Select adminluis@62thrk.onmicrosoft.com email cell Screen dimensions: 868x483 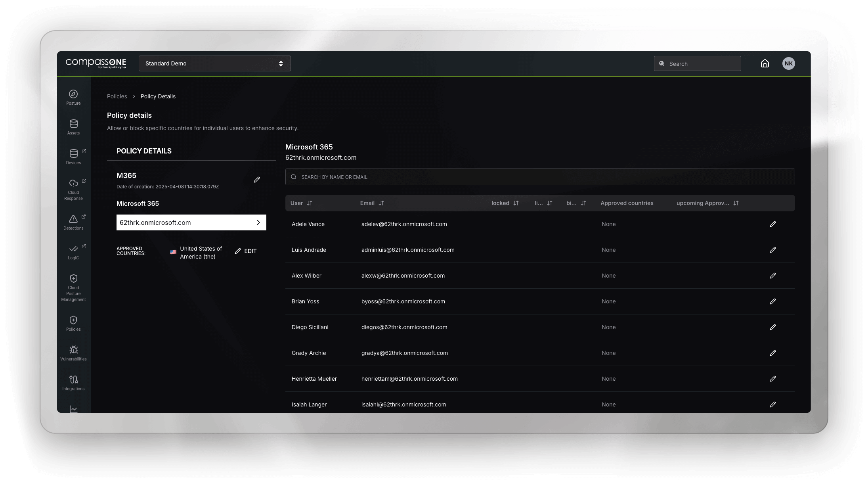(408, 250)
